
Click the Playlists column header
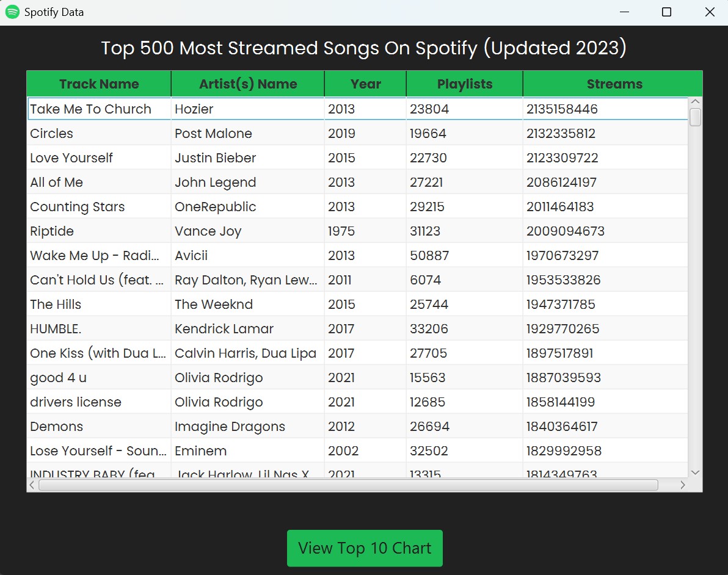pos(464,84)
